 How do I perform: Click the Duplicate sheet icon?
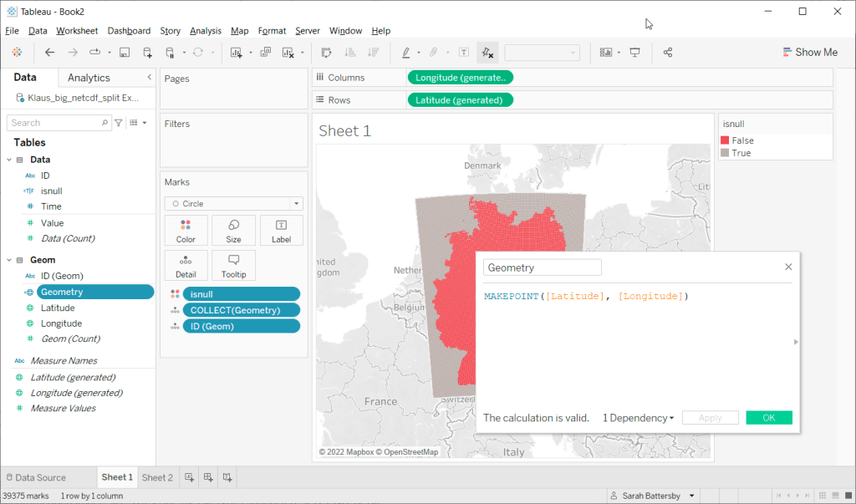(x=266, y=53)
